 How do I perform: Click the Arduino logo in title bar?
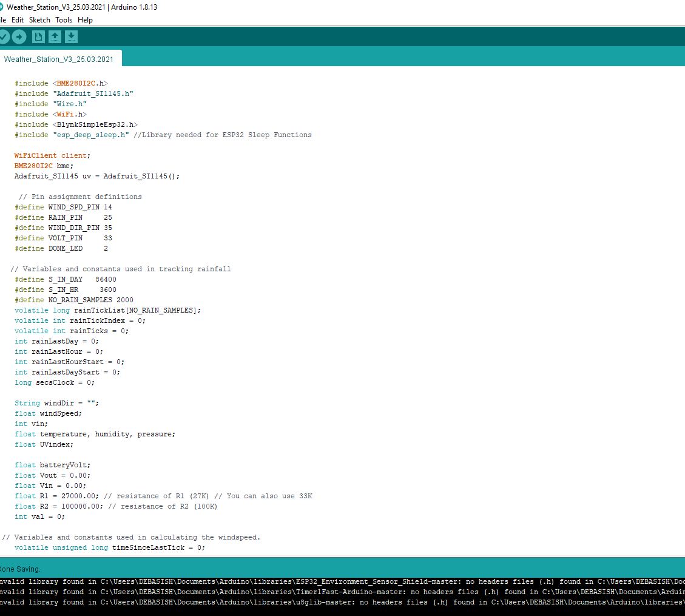point(2,7)
